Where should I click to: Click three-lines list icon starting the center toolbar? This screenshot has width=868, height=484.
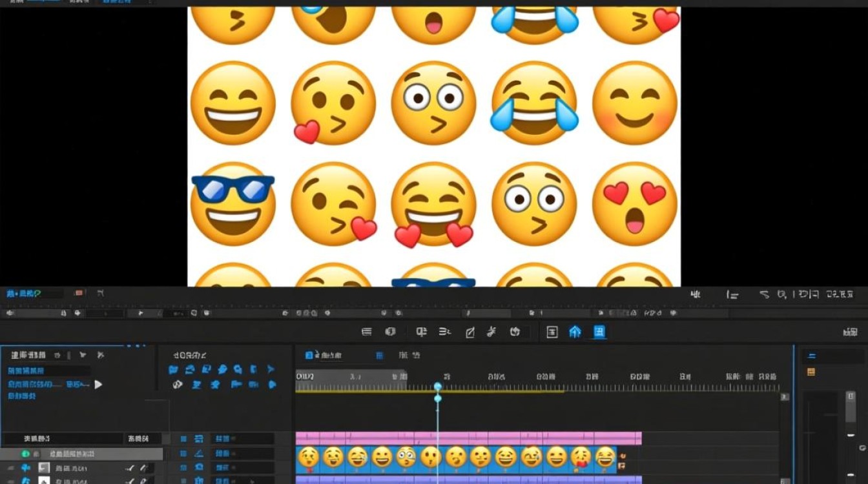click(366, 332)
